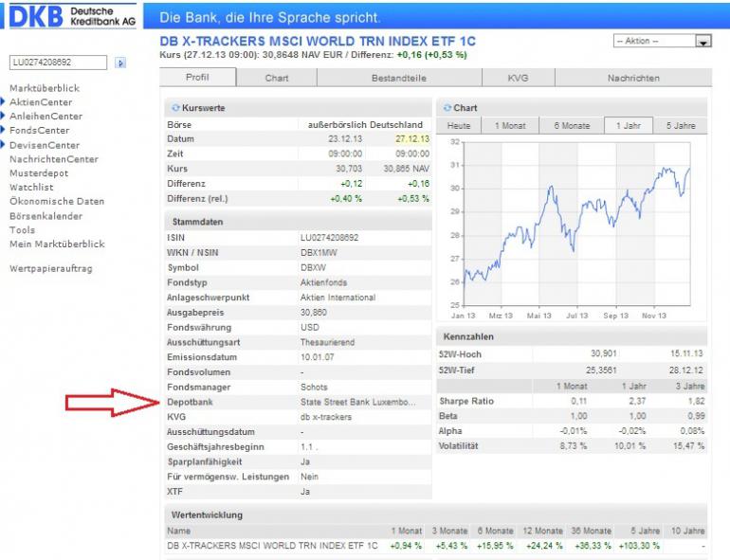The image size is (730, 560).
Task: Switch to the Chart tab
Action: [x=277, y=78]
